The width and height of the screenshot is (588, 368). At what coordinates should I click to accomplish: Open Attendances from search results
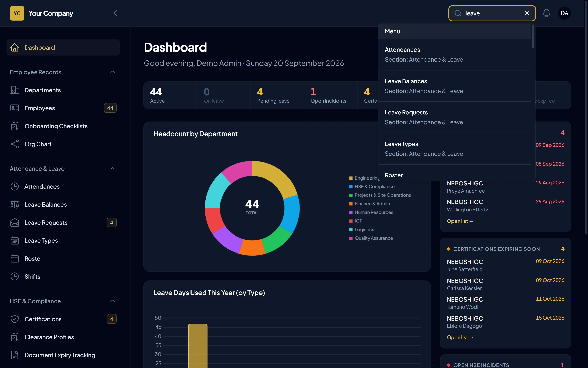(455, 55)
